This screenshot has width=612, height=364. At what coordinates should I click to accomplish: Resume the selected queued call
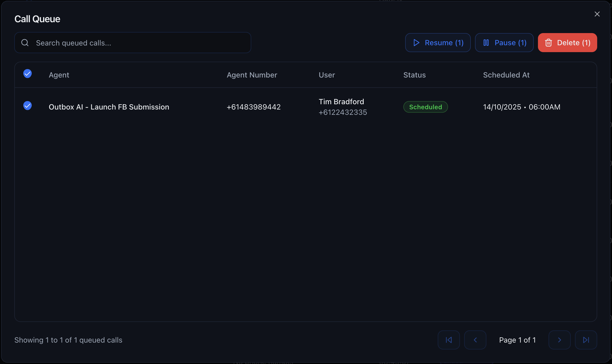438,43
